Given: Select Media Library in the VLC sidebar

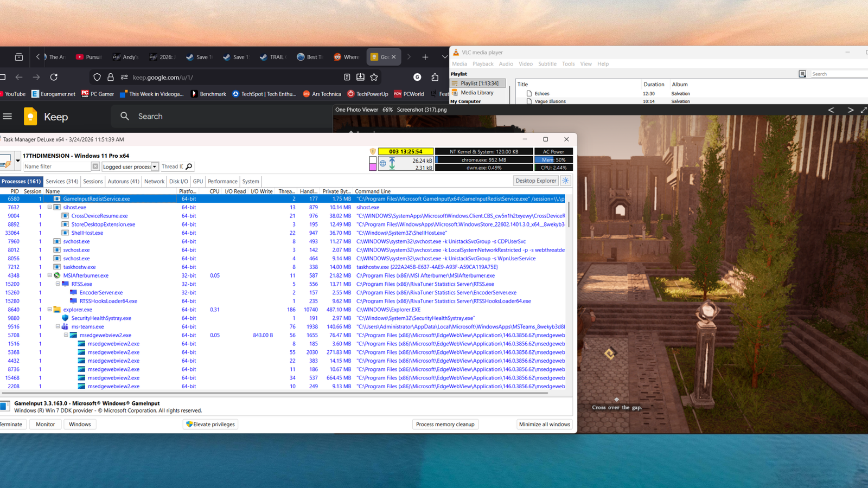Looking at the screenshot, I should (477, 92).
